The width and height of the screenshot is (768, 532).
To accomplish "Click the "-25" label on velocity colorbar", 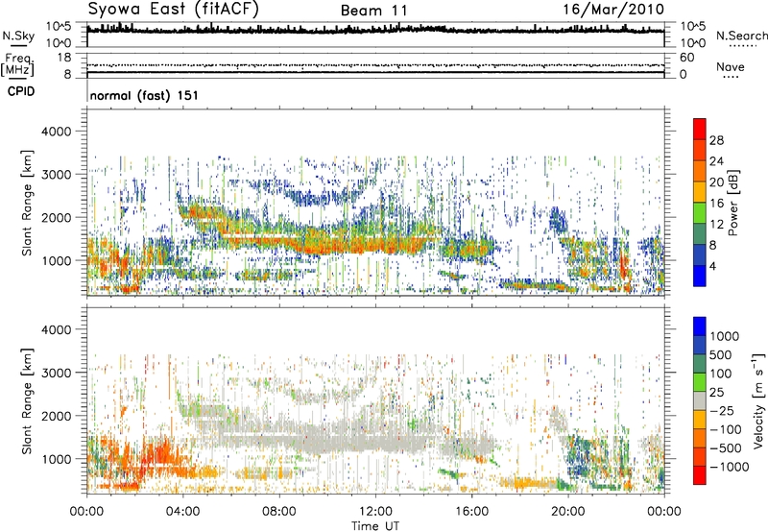I will point(722,410).
